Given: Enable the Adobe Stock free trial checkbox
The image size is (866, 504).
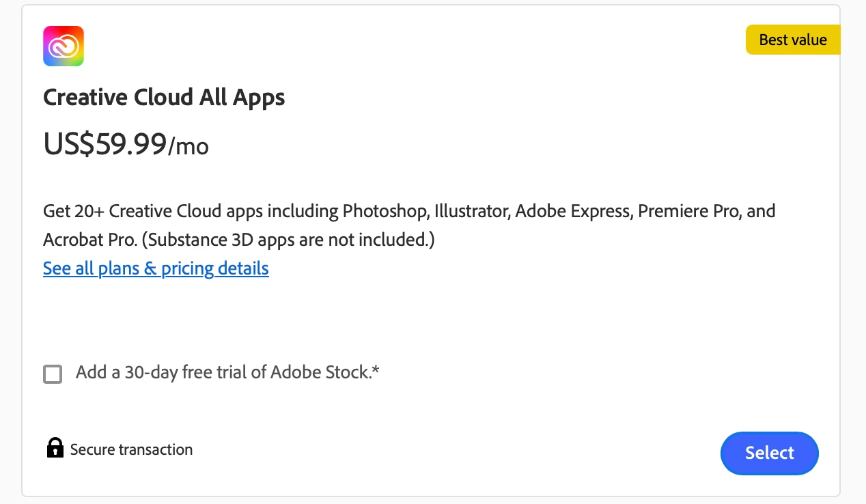Looking at the screenshot, I should (x=53, y=374).
